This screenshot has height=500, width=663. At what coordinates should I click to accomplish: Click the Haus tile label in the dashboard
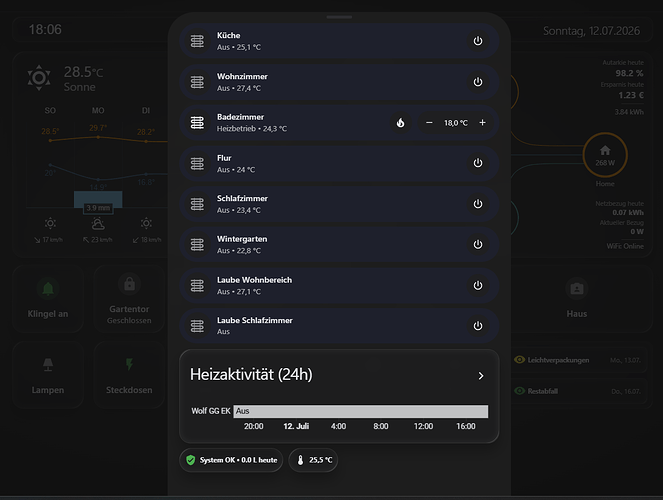pos(577,314)
